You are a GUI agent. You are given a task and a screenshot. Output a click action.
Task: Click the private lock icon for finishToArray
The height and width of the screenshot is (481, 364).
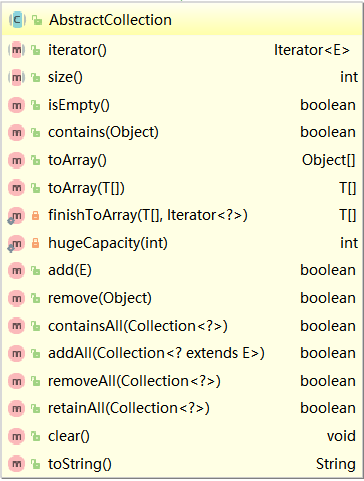click(35, 215)
